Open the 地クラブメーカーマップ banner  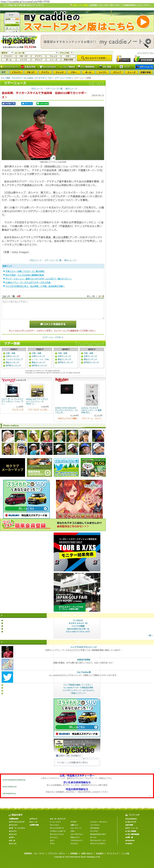pos(12,467)
